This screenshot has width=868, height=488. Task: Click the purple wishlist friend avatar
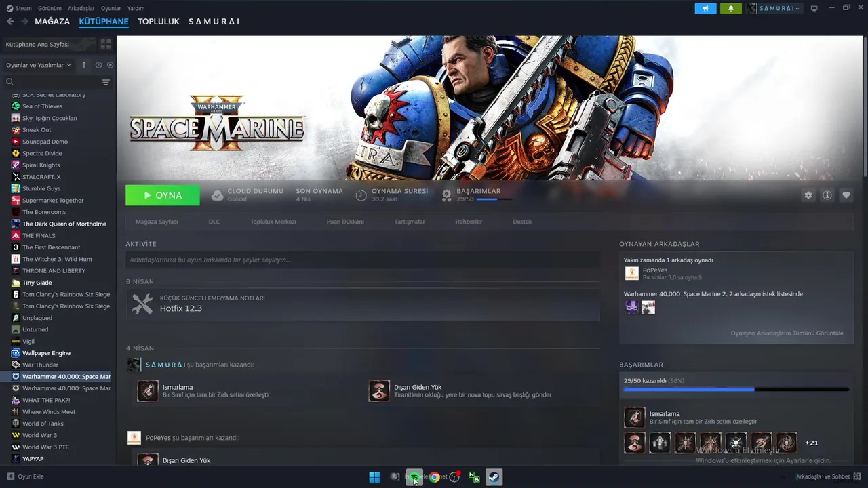[631, 307]
